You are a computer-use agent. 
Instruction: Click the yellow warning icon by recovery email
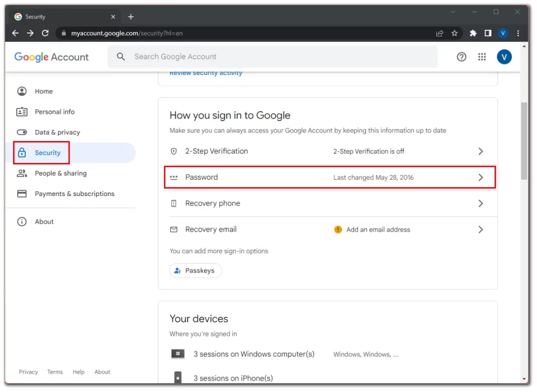pos(338,230)
